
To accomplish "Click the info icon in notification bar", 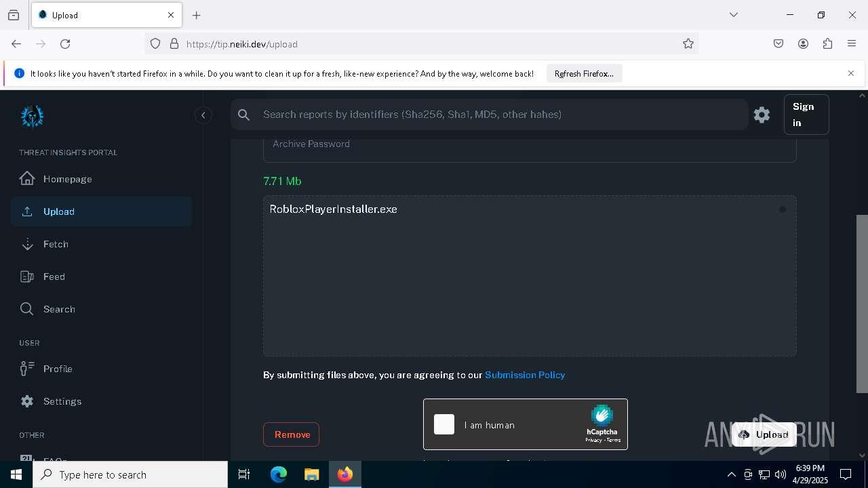I will (x=19, y=73).
